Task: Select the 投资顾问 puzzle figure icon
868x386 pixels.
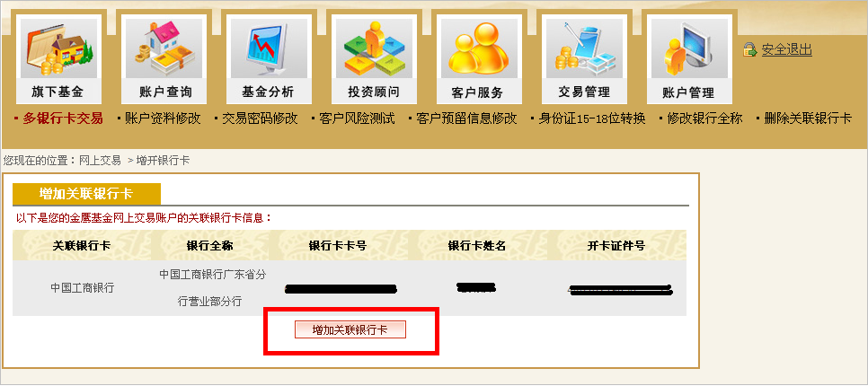Action: [x=374, y=48]
